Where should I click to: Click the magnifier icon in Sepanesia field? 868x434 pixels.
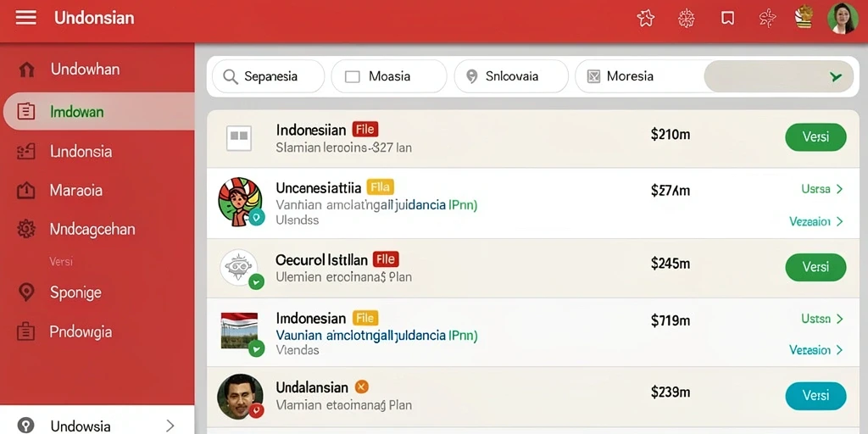tap(231, 76)
